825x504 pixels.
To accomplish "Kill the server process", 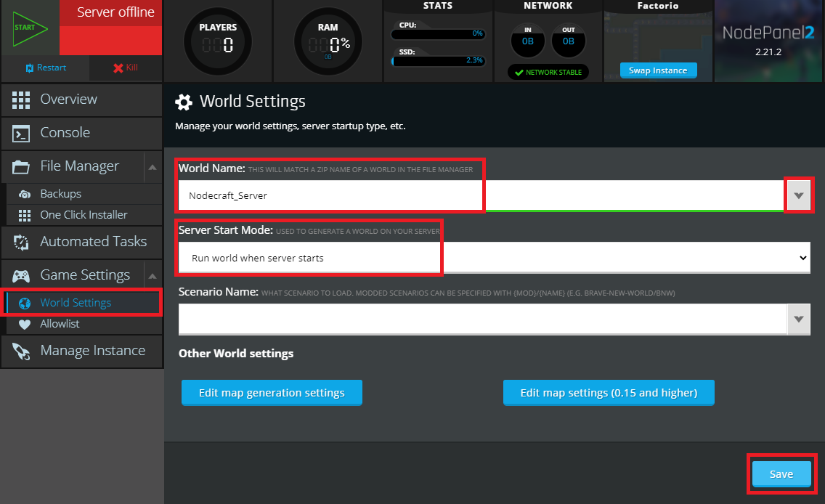I will click(126, 68).
